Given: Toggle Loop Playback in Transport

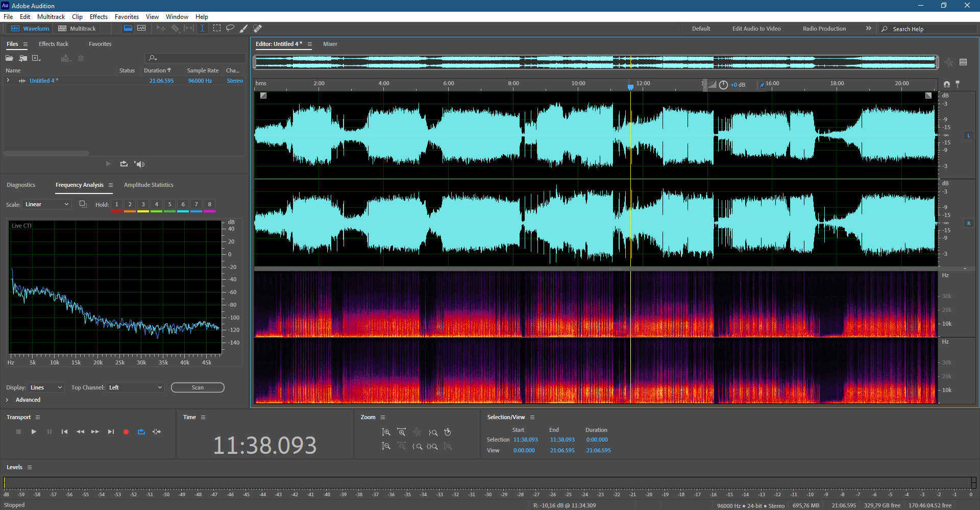Looking at the screenshot, I should (x=141, y=432).
